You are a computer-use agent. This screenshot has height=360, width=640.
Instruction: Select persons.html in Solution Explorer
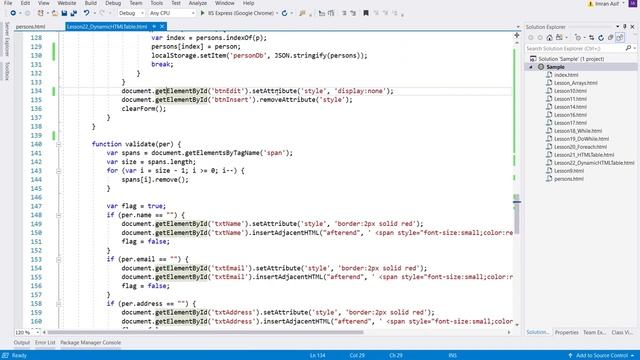point(569,179)
